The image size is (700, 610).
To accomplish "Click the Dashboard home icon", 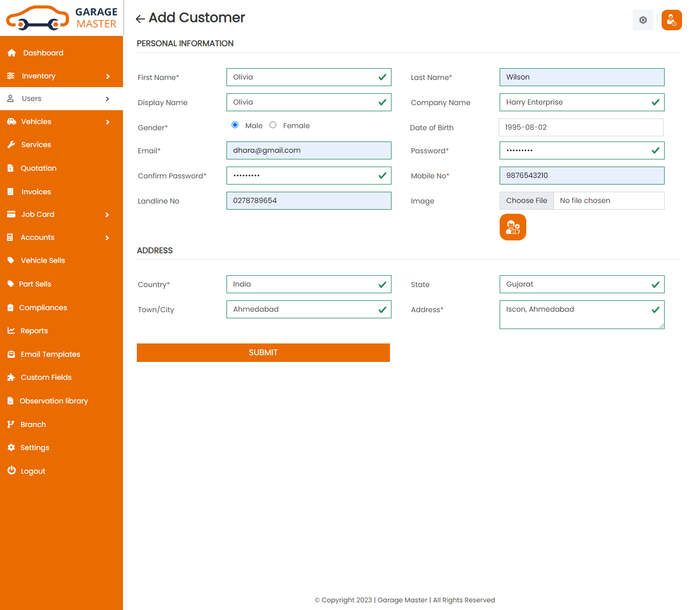I will (12, 53).
